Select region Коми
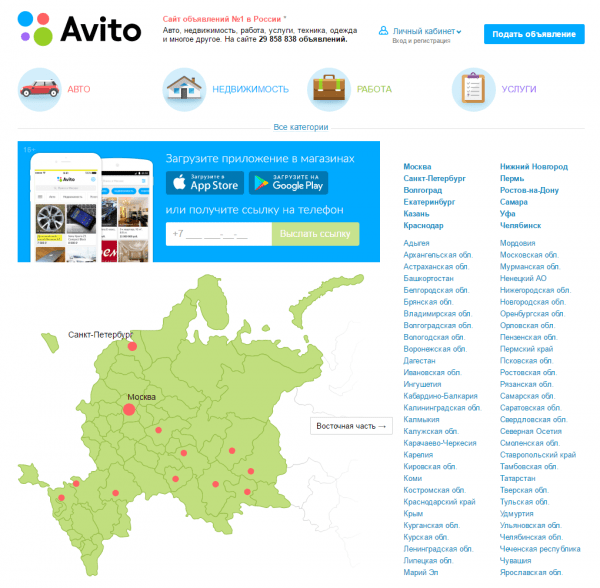 412,479
